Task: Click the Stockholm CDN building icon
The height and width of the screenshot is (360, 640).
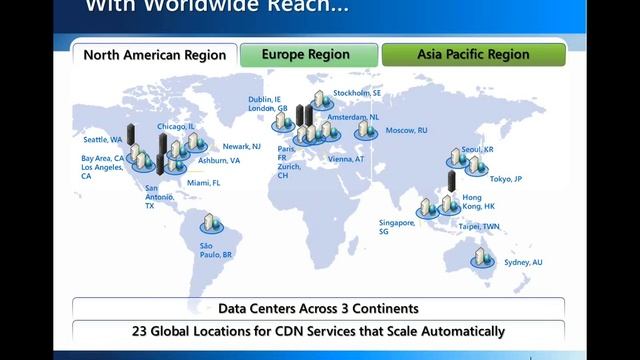Action: coord(322,100)
